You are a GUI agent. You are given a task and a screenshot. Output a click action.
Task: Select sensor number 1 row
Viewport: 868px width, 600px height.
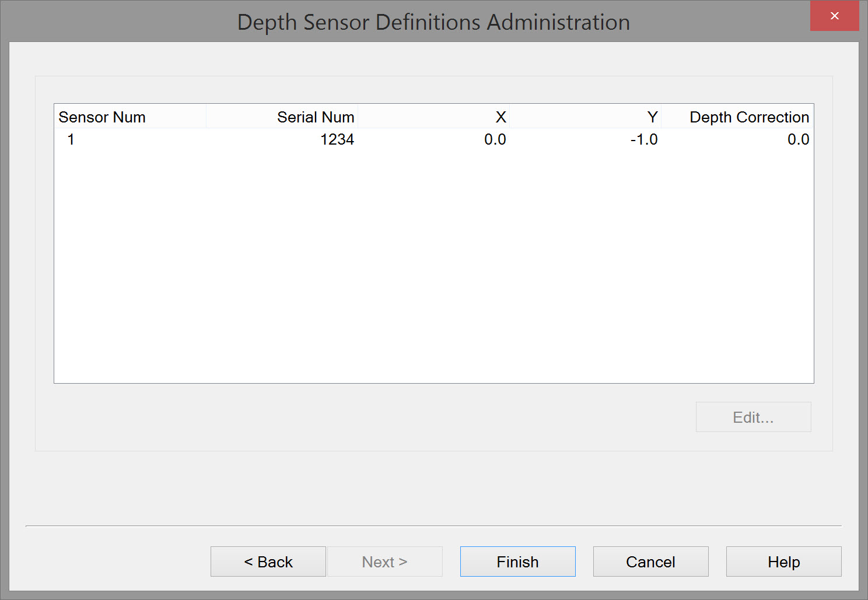click(71, 139)
